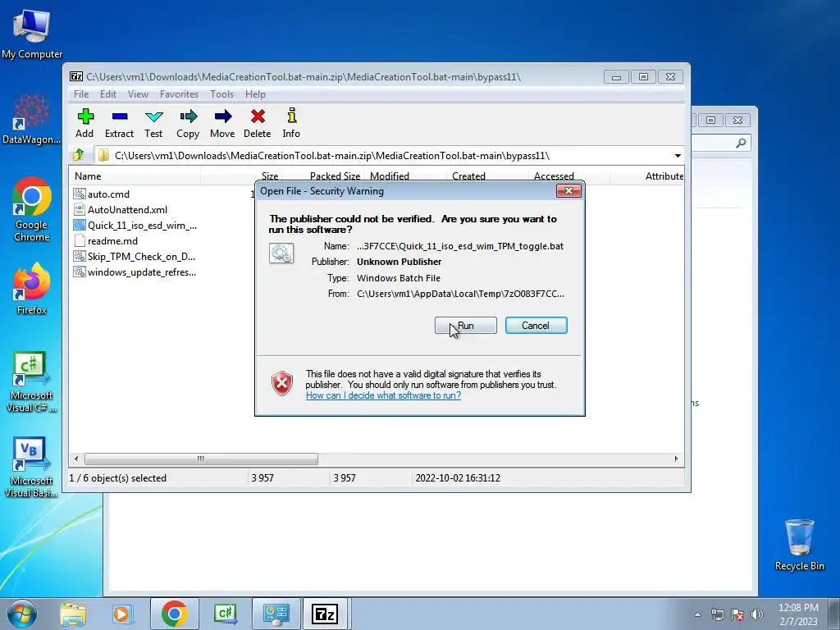Open DataWagon desktop shortcut
This screenshot has width=840, height=630.
[x=32, y=119]
